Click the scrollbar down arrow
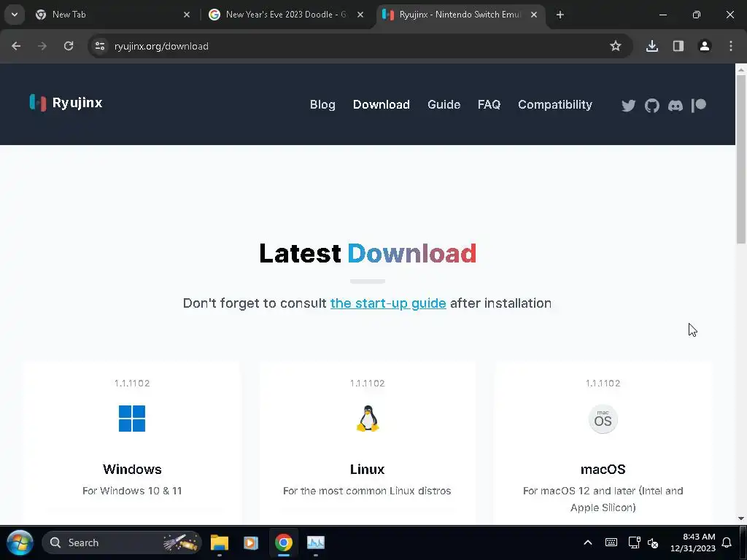 point(741,518)
